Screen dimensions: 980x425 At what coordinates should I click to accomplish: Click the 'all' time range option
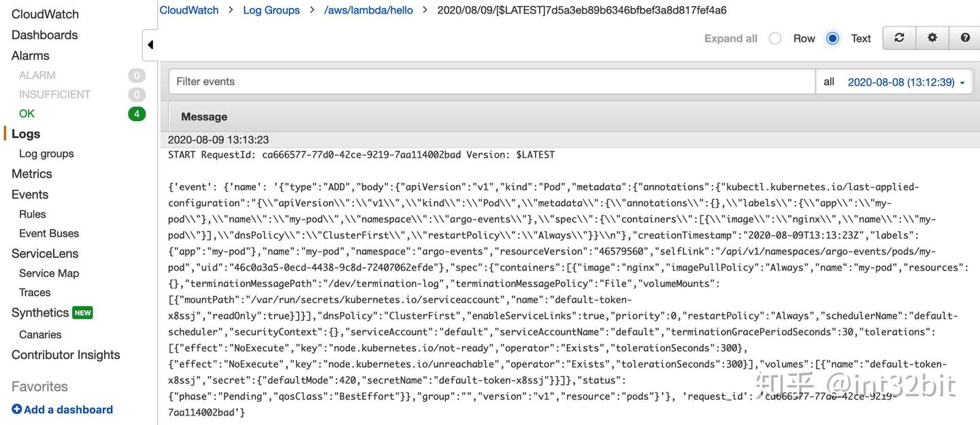coord(829,82)
